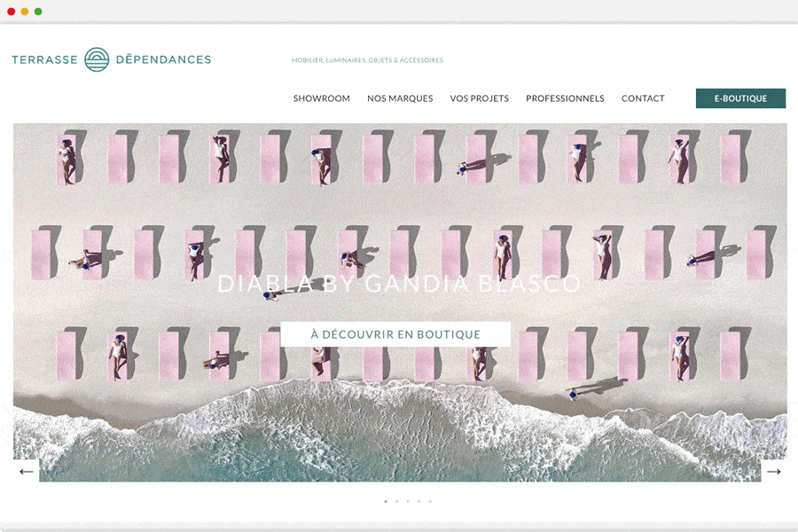Viewport: 798px width, 532px height.
Task: Open Nos Marques in navigation
Action: tap(400, 98)
